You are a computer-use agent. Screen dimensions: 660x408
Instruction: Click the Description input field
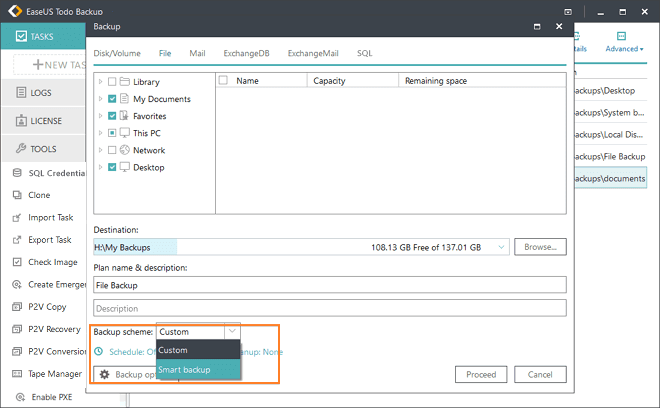click(x=330, y=308)
